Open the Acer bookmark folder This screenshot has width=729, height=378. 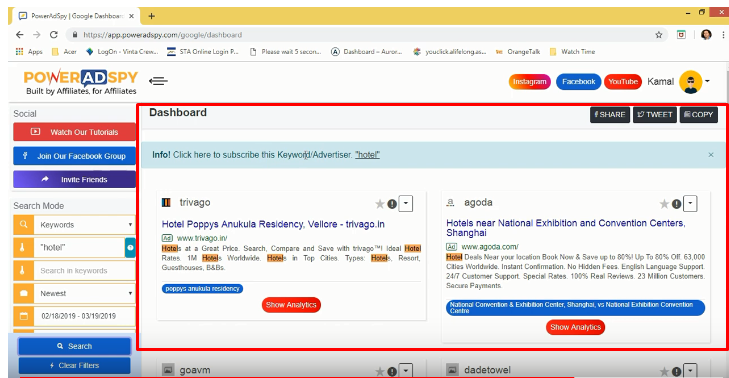(64, 52)
